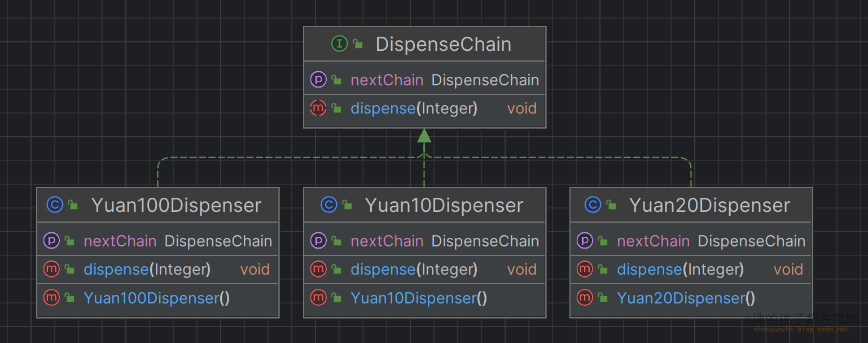Click the class icon beside Yuan20Dispenser title

tap(593, 205)
